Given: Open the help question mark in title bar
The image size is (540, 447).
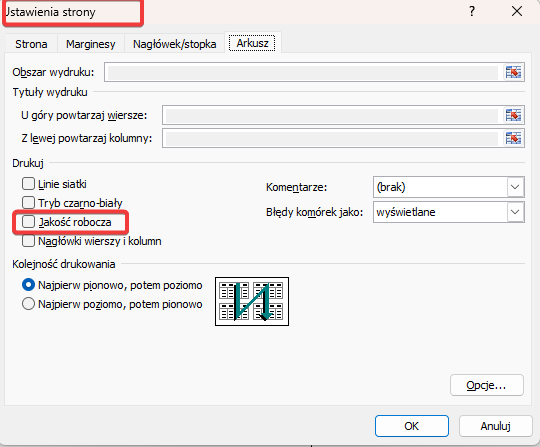Looking at the screenshot, I should 472,11.
